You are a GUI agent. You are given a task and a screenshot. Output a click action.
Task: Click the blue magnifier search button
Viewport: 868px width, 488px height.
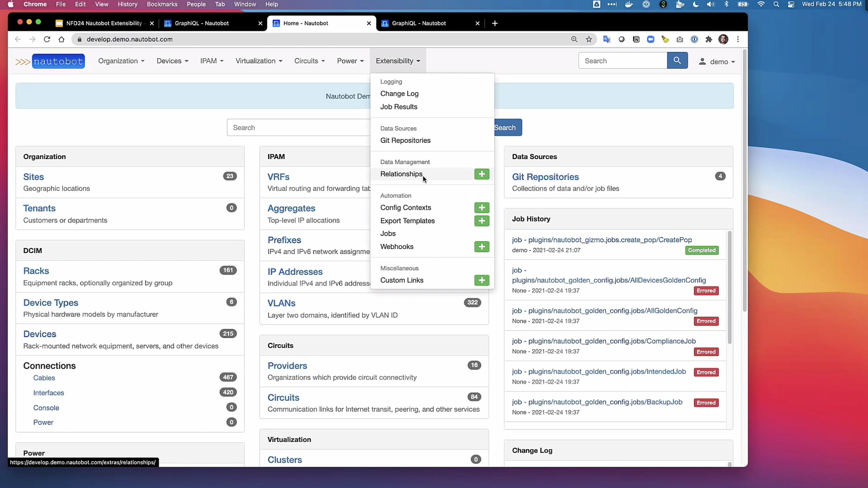coord(677,60)
